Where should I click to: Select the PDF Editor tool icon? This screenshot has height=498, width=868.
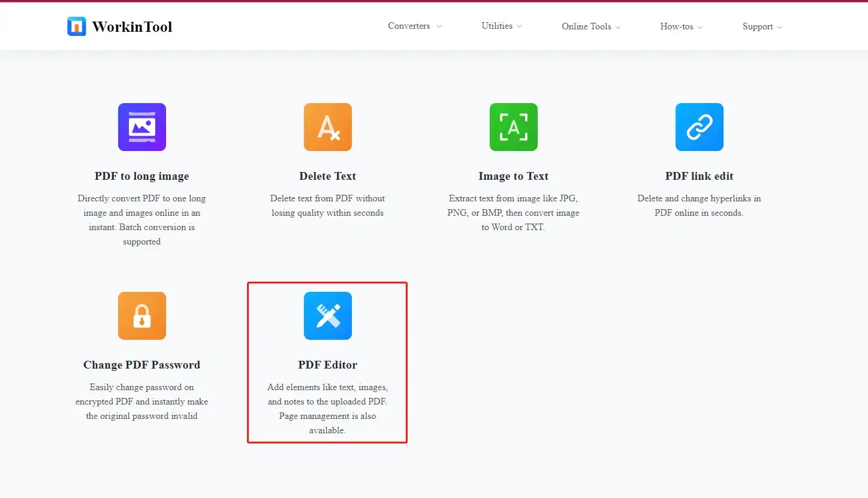(327, 316)
